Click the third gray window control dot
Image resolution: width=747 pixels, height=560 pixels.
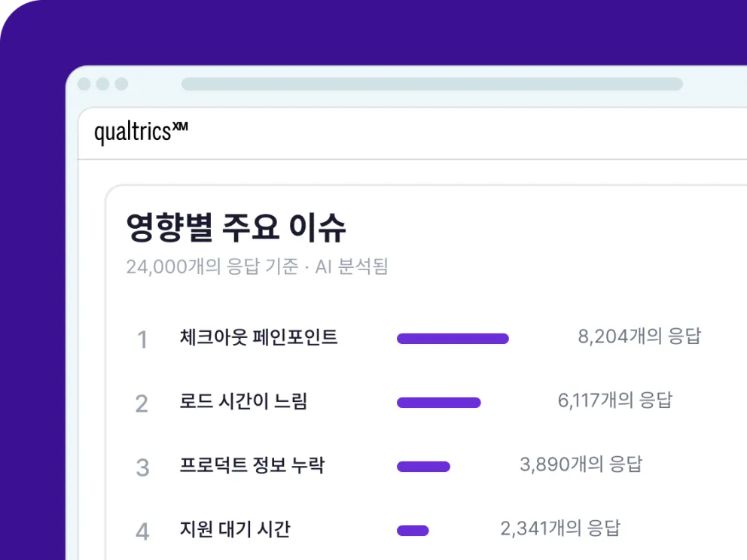coord(121,84)
